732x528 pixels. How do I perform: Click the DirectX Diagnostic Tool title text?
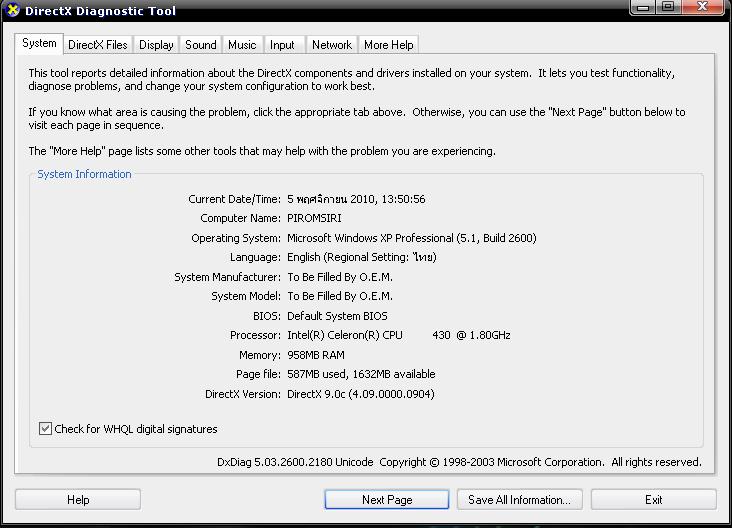pos(100,11)
